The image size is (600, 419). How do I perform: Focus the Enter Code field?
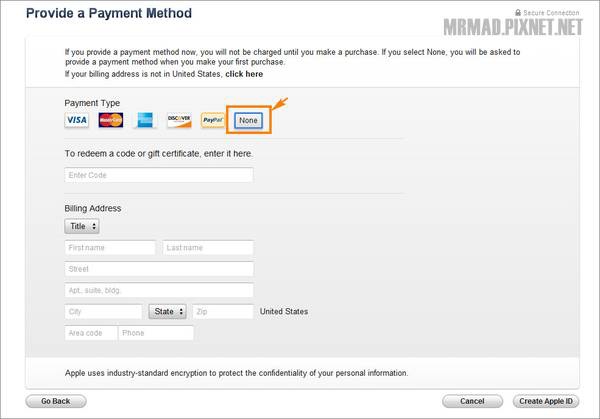158,175
